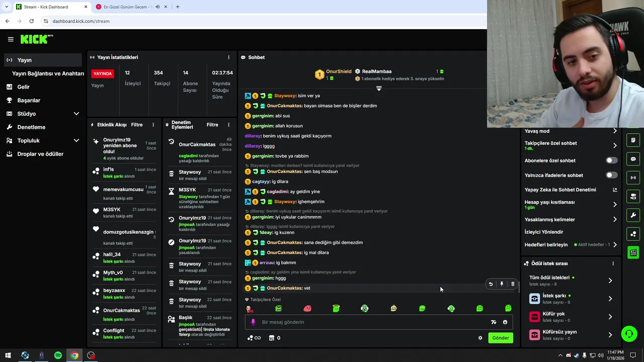
Task: Open the Kick hamburger menu
Action: (11, 39)
